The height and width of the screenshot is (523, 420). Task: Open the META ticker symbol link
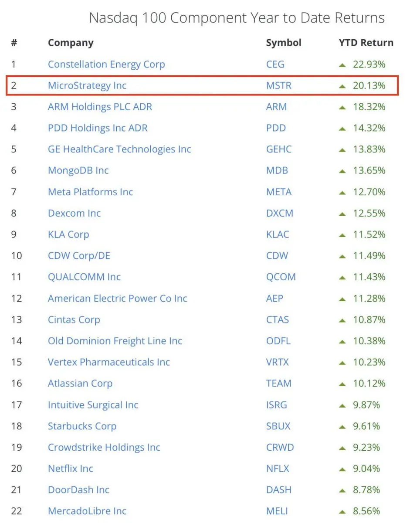279,192
